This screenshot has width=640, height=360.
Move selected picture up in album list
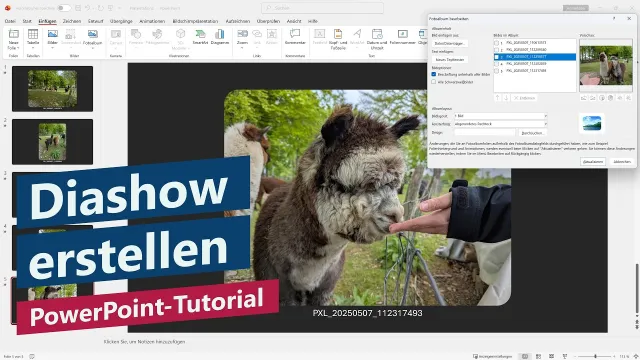498,98
